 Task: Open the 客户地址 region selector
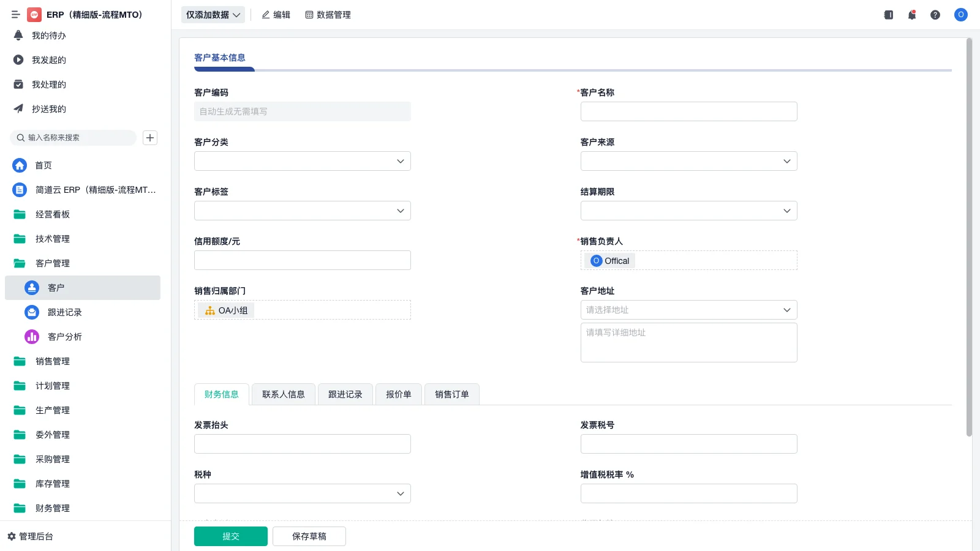point(688,310)
